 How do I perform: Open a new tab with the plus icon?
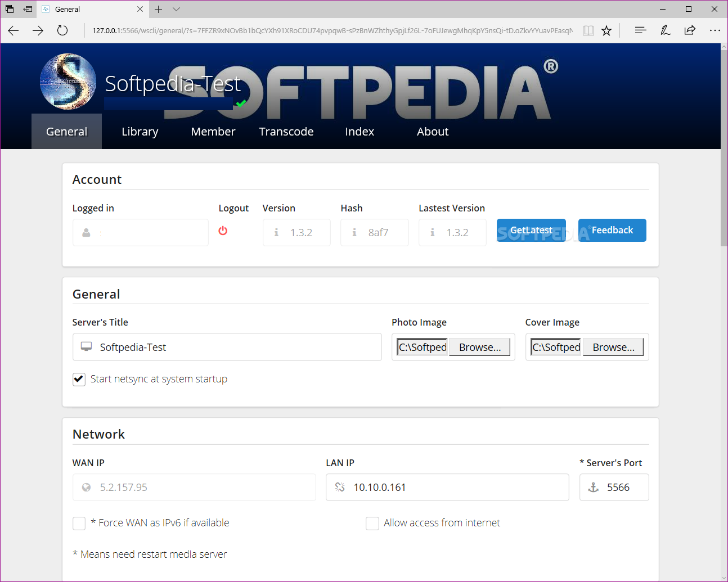(159, 9)
